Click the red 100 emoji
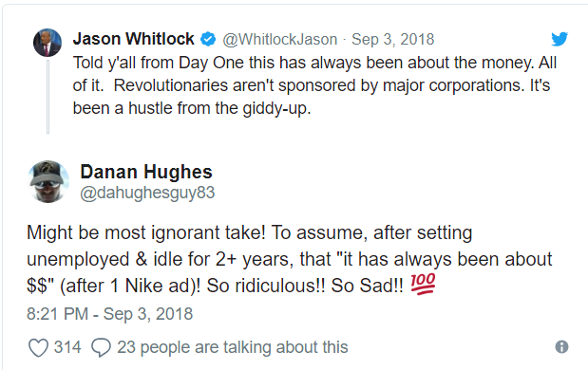This screenshot has height=370, width=588. click(423, 284)
